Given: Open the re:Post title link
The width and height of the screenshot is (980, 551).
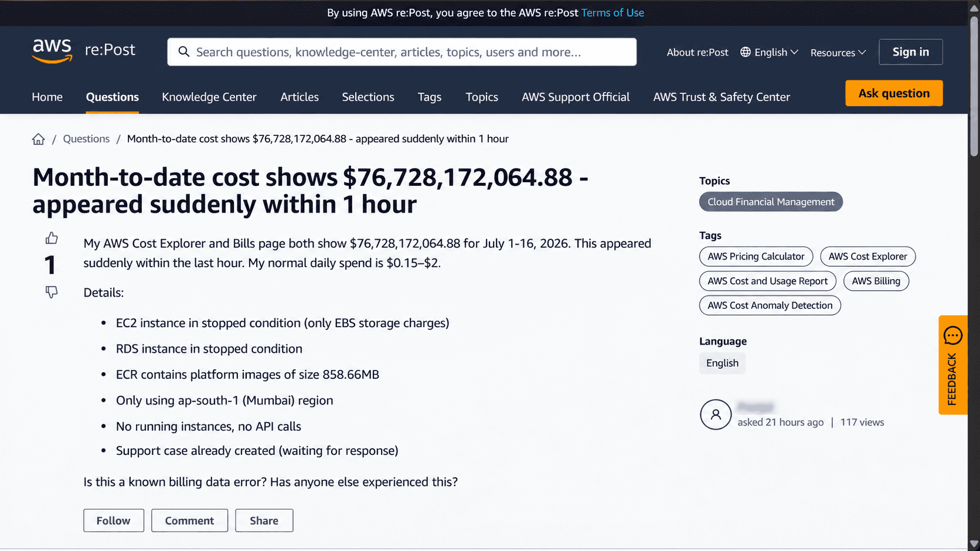Looking at the screenshot, I should click(110, 50).
